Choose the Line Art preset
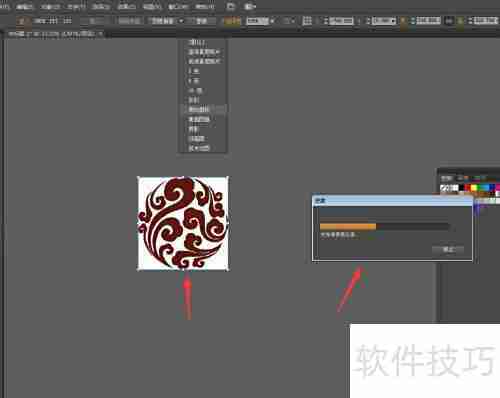Screen dimensions: 500x398 (203, 138)
